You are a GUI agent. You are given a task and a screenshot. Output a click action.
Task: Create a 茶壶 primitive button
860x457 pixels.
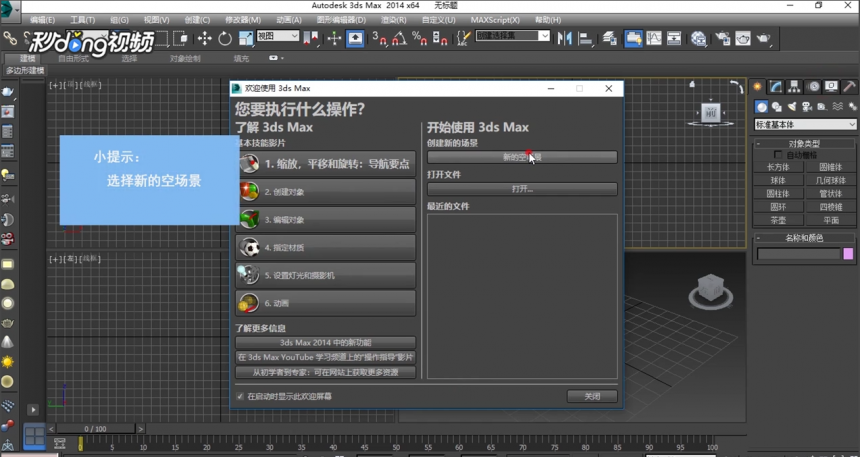coord(778,220)
